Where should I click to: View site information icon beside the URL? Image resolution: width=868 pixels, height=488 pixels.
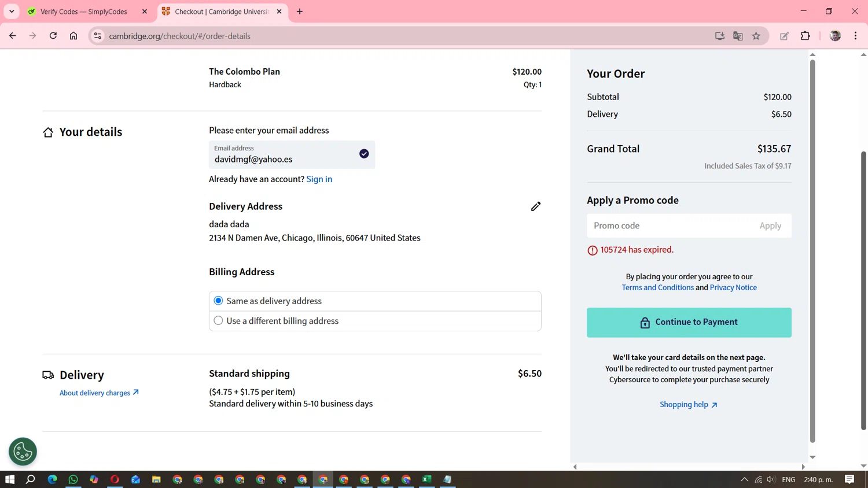click(98, 36)
